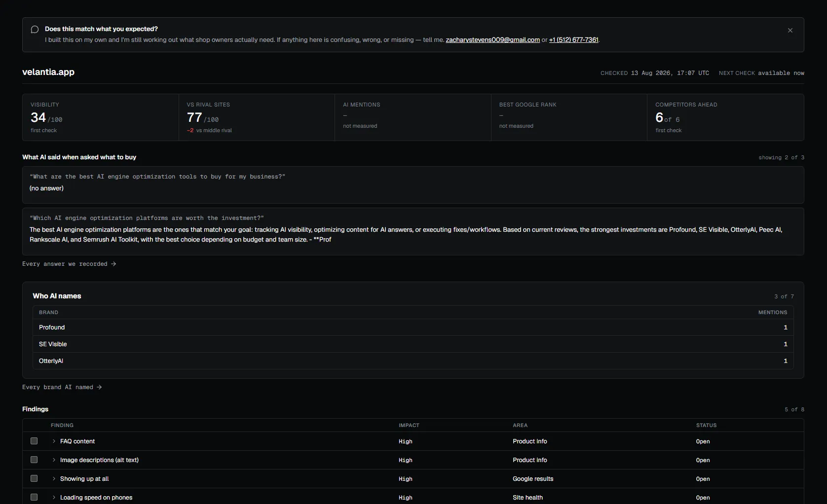This screenshot has width=827, height=504.
Task: Click 'showing 2 of 3' text
Action: 781,158
